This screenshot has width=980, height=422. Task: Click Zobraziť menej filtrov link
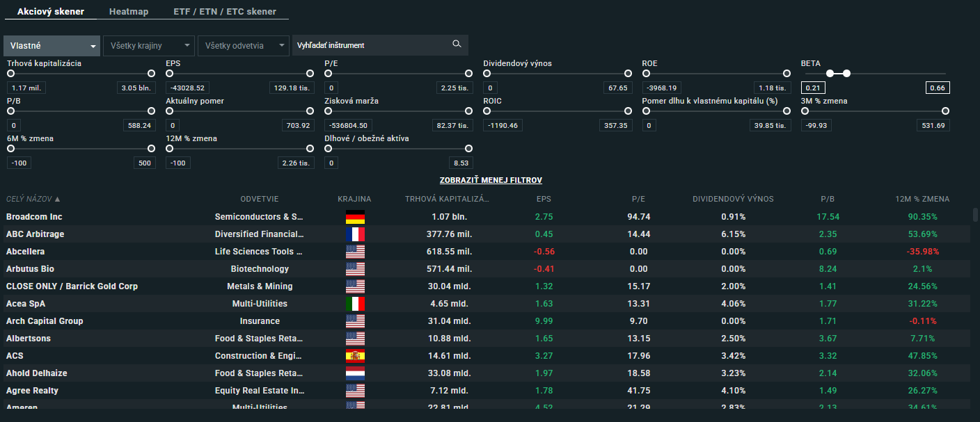pos(491,180)
